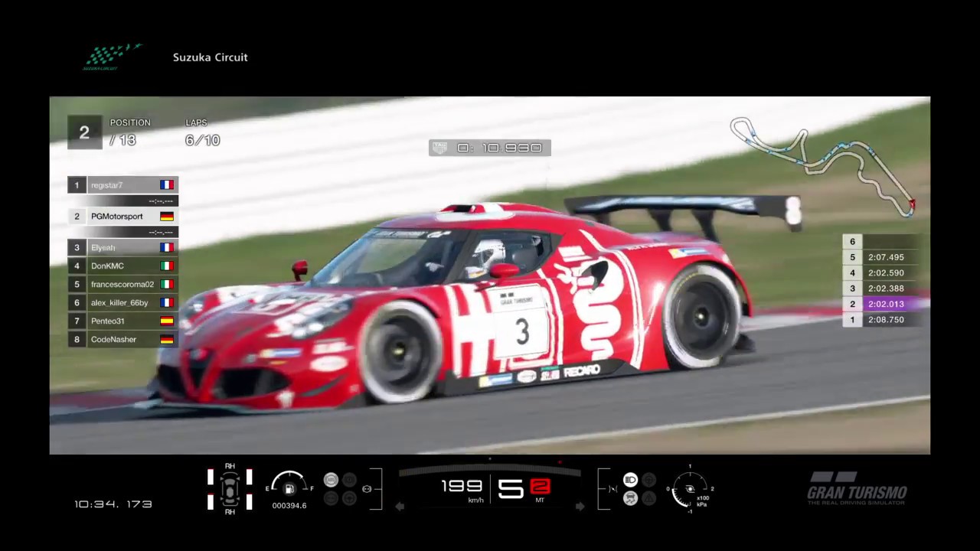The image size is (980, 551).
Task: Click the mirror icon left of headlights
Action: pyautogui.click(x=612, y=488)
